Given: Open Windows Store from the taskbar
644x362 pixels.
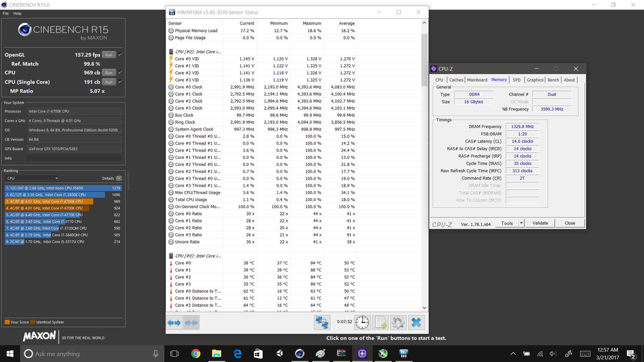Looking at the screenshot, I should [x=258, y=353].
